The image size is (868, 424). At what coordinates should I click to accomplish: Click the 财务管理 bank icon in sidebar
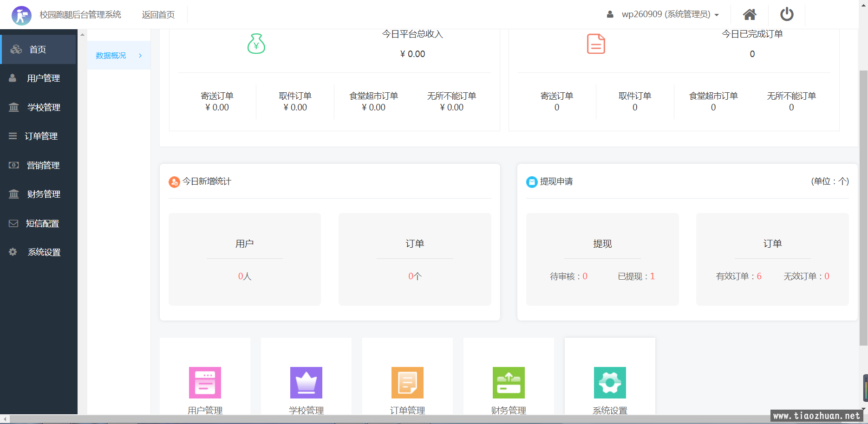(x=14, y=194)
